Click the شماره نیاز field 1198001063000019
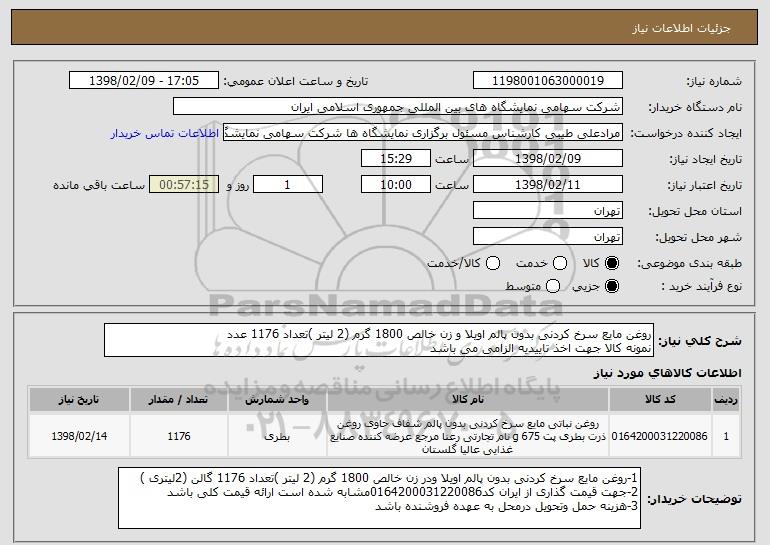The width and height of the screenshot is (770, 545). click(x=548, y=81)
